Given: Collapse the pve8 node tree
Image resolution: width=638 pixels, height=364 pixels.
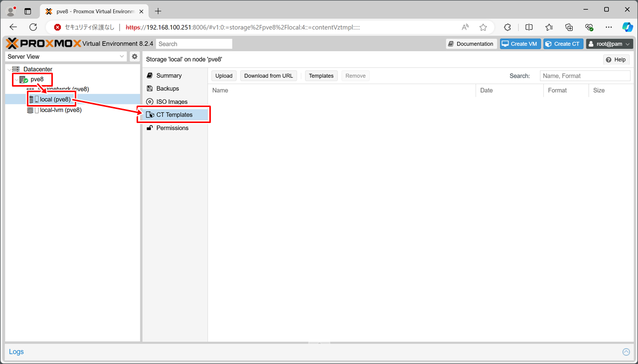Looking at the screenshot, I should pyautogui.click(x=16, y=80).
